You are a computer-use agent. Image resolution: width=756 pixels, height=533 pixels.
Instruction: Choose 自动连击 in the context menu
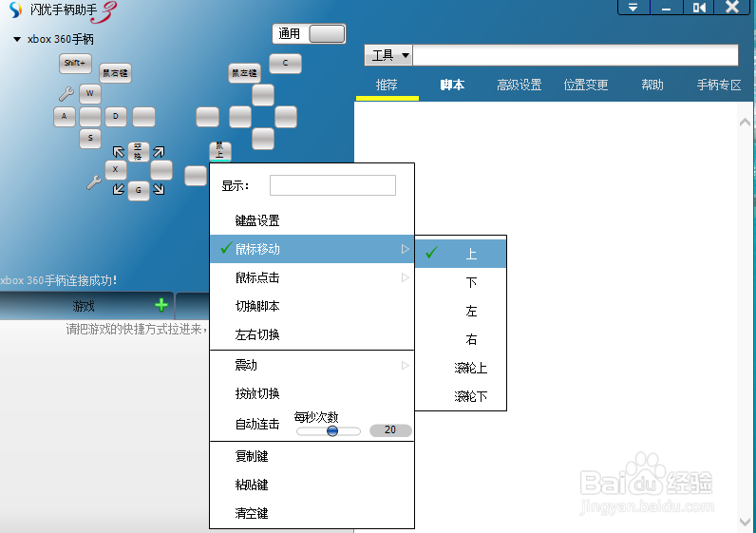click(x=257, y=425)
